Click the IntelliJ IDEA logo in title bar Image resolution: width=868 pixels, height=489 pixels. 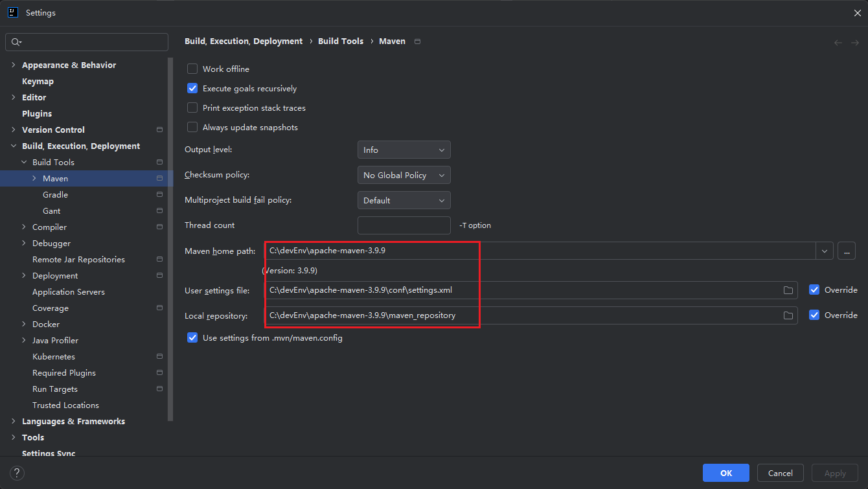click(12, 12)
